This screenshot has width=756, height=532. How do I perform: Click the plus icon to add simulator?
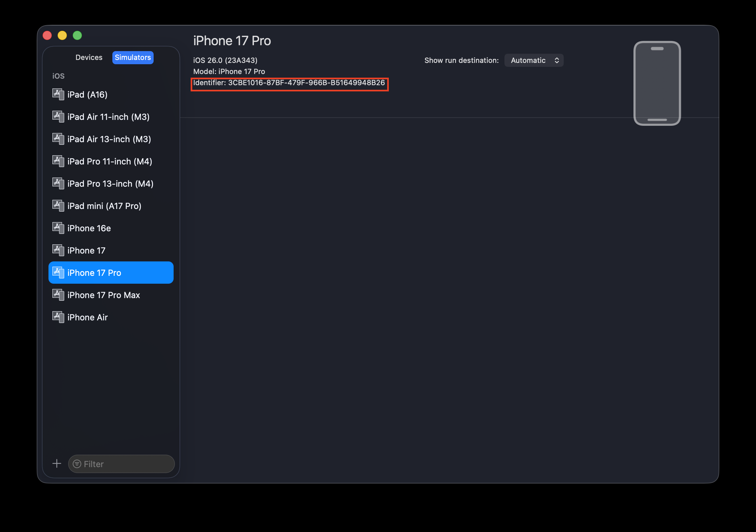point(57,464)
